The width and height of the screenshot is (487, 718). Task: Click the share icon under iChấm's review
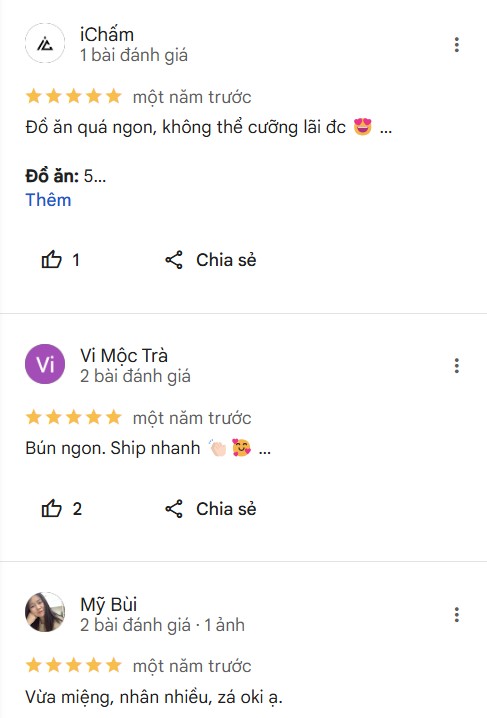174,260
